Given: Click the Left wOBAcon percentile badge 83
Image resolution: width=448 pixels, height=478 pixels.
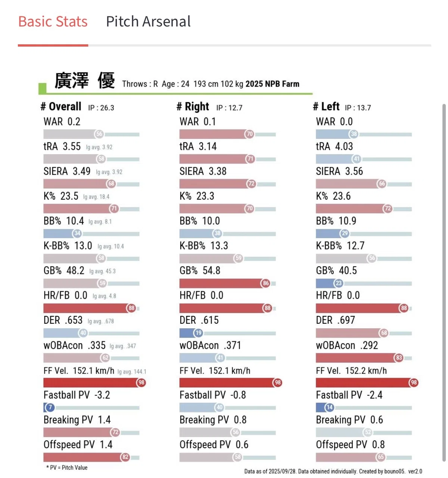Looking at the screenshot, I should (399, 358).
